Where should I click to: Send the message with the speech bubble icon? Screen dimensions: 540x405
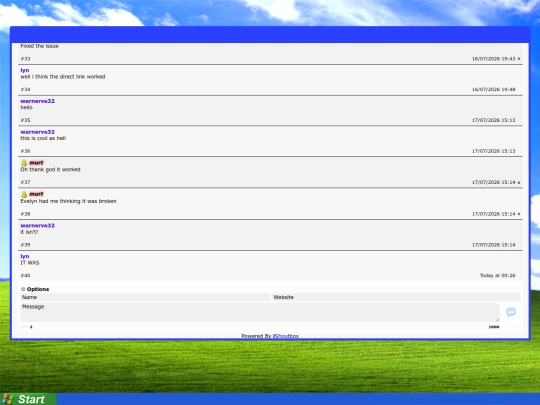511,312
